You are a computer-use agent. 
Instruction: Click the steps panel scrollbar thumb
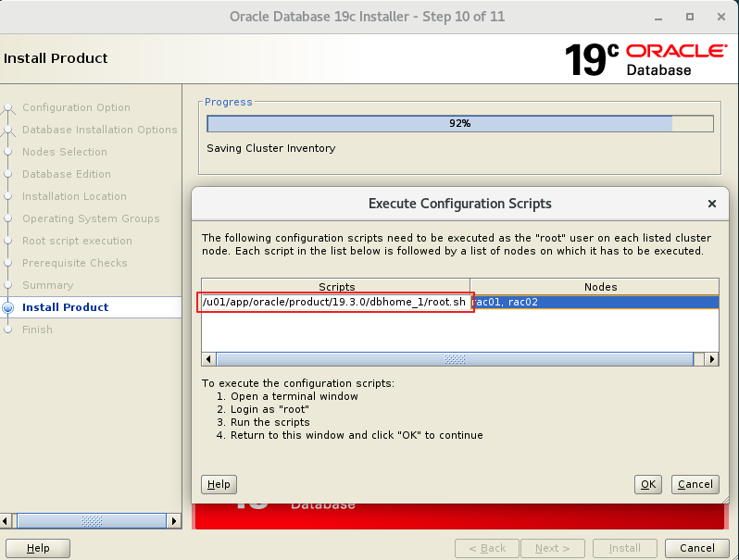coord(92,521)
